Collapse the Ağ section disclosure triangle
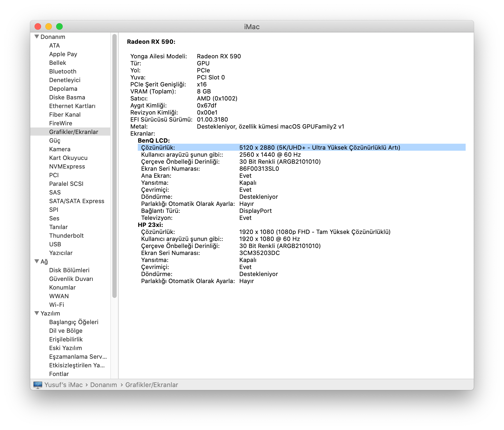The width and height of the screenshot is (504, 430). click(37, 261)
